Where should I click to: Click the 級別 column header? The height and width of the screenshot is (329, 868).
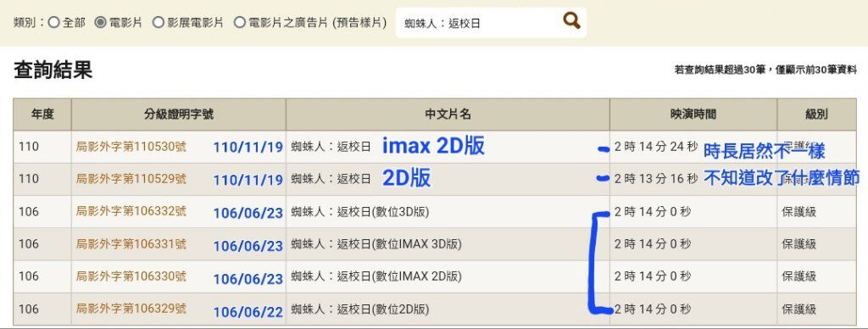tap(816, 114)
